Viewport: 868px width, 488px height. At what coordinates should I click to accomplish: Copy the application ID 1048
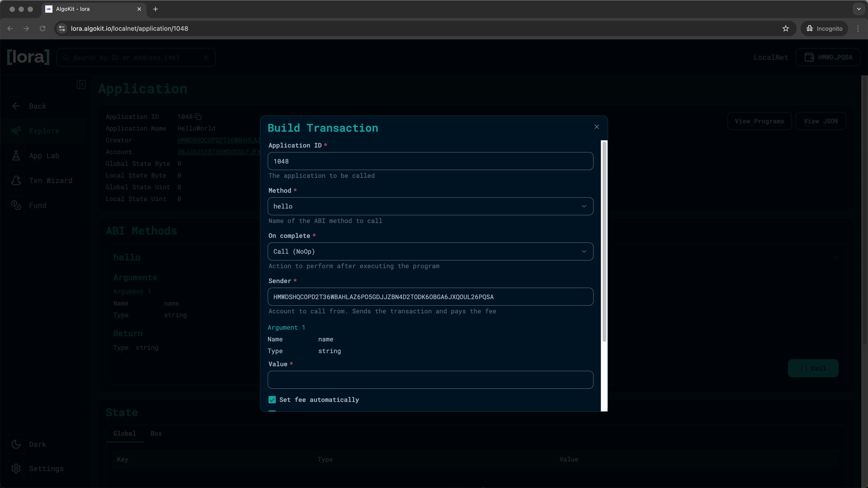(x=198, y=117)
